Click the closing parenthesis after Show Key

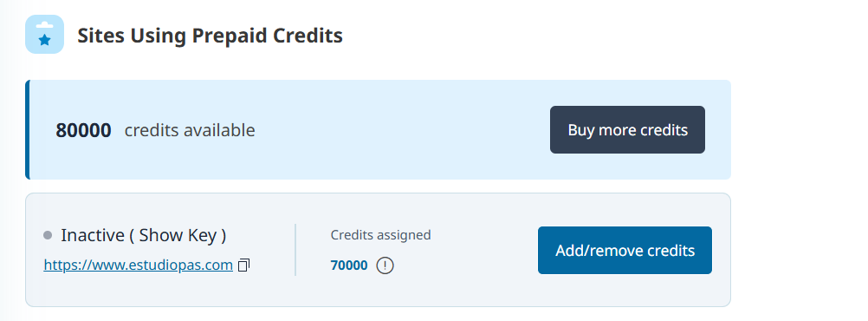point(223,236)
